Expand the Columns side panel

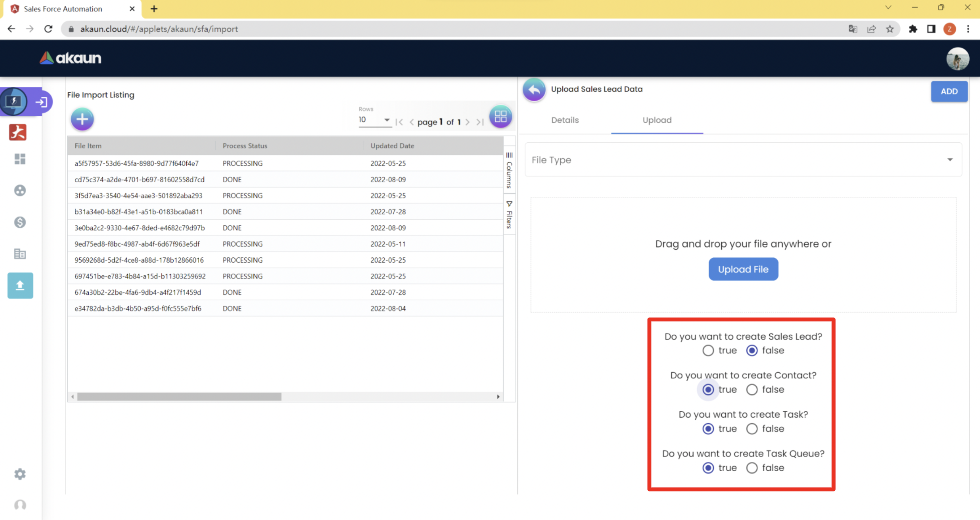coord(509,171)
